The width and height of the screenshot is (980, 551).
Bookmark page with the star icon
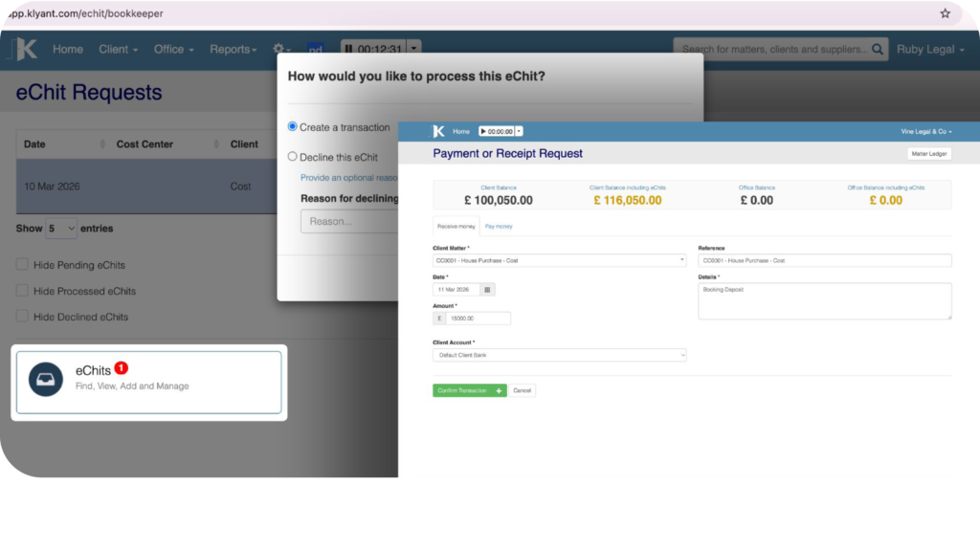pos(945,13)
